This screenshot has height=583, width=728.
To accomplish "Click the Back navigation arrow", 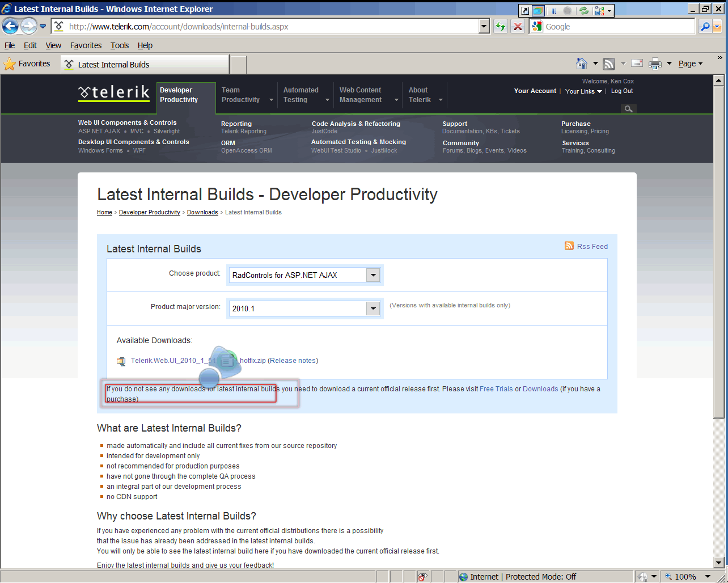I will click(x=11, y=26).
